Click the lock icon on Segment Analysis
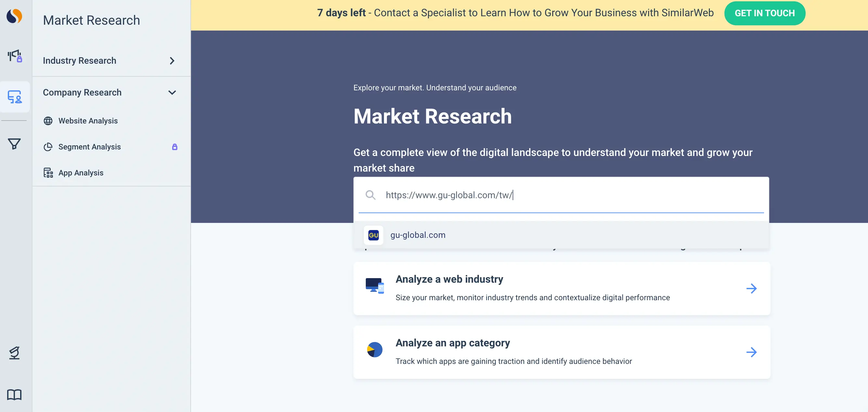The image size is (868, 412). point(174,147)
